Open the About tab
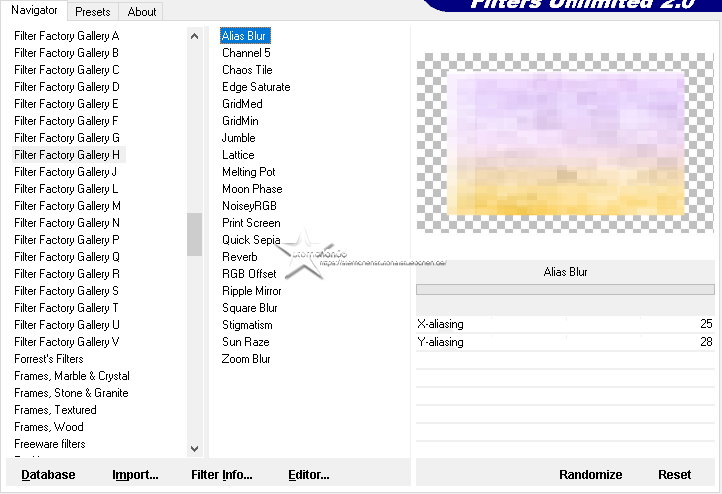722x494 pixels. click(x=142, y=12)
